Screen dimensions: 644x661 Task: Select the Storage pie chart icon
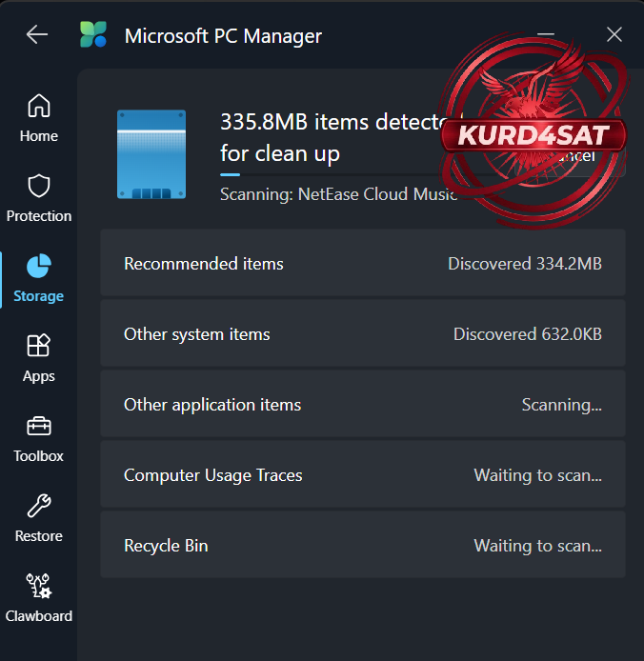[x=39, y=277]
